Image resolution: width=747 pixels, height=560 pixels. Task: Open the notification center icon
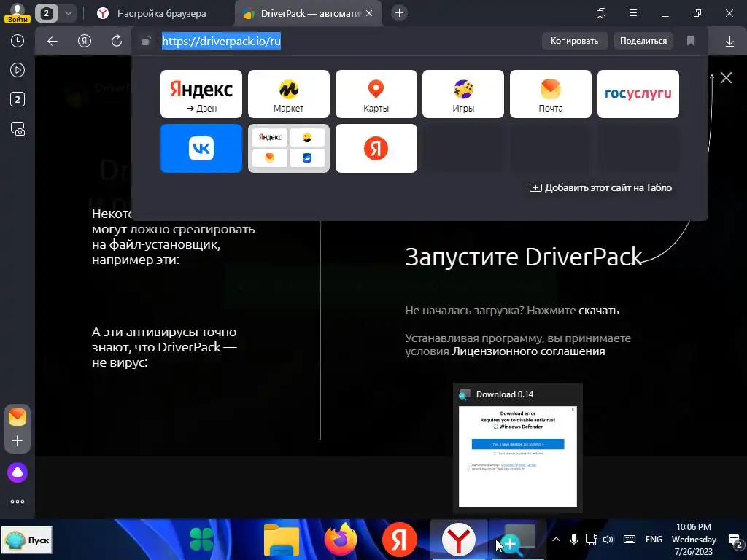[735, 540]
